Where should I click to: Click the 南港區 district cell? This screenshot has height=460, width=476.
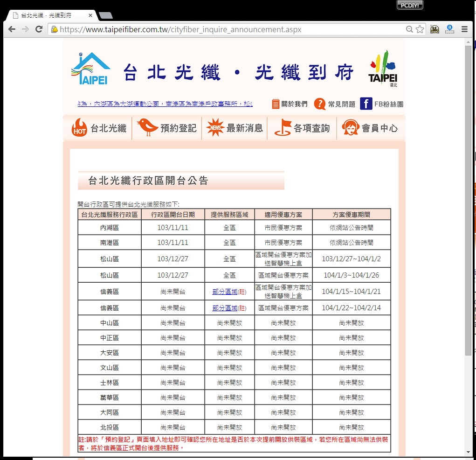tap(110, 243)
